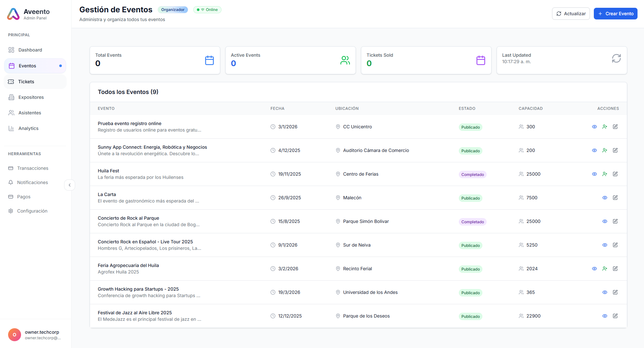Open Configuración from the Herramientas menu
The image size is (644, 348).
[32, 211]
